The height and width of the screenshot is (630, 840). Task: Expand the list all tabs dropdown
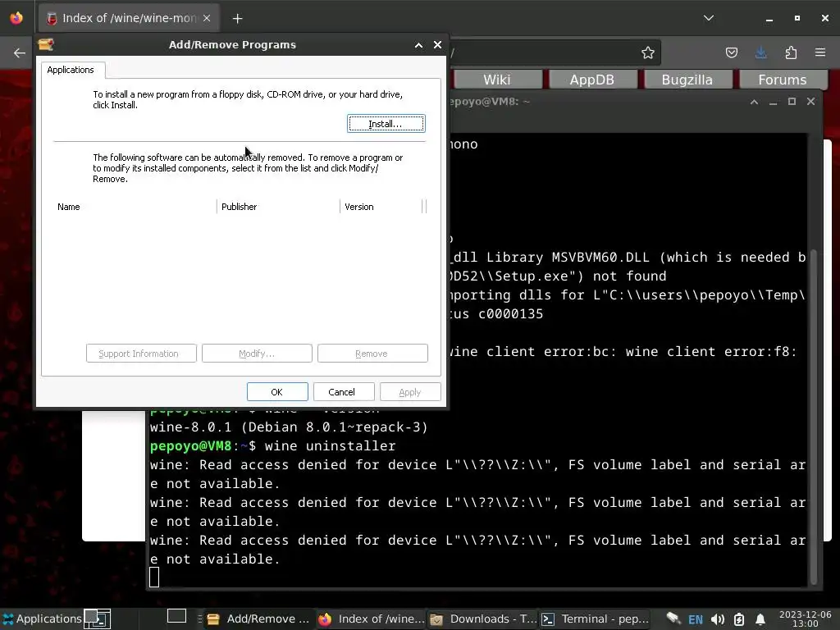(708, 18)
